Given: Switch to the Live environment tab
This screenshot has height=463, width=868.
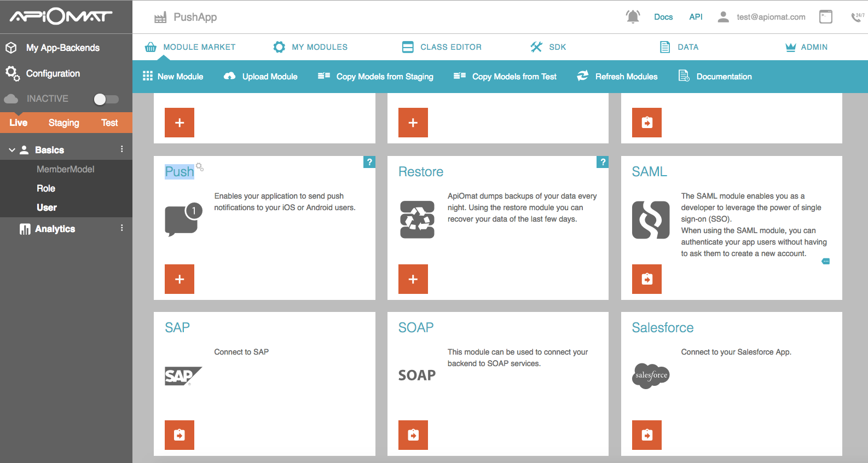Looking at the screenshot, I should click(19, 123).
